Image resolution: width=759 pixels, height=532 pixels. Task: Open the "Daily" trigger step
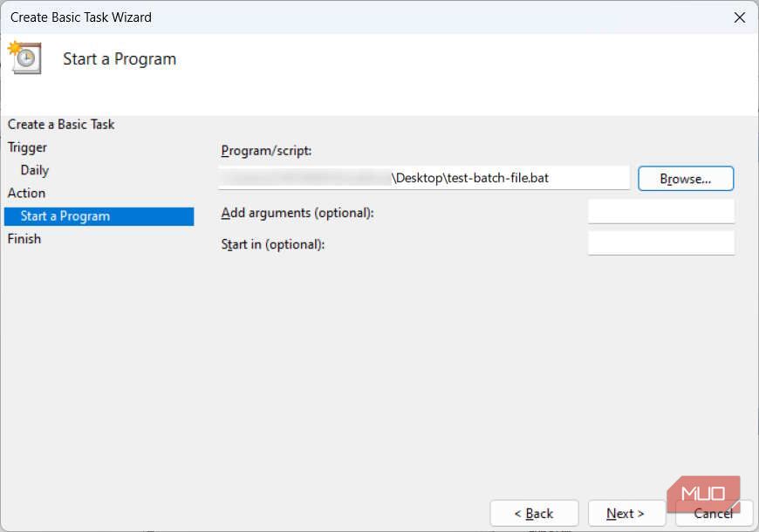[34, 169]
